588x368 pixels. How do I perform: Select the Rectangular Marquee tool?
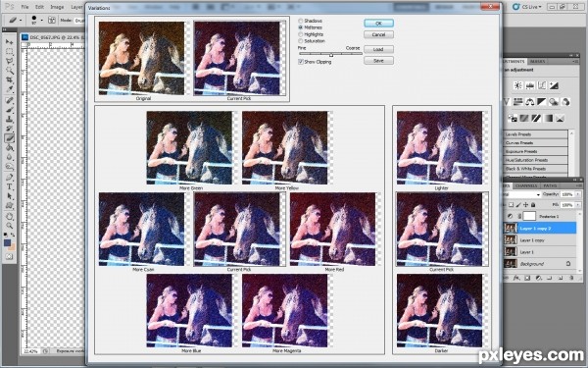[x=10, y=51]
